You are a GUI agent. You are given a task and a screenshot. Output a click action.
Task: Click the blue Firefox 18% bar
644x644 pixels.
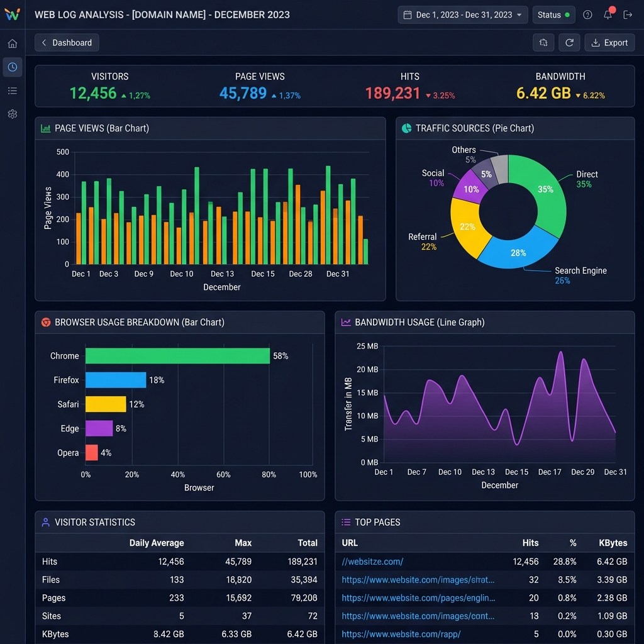tap(116, 380)
